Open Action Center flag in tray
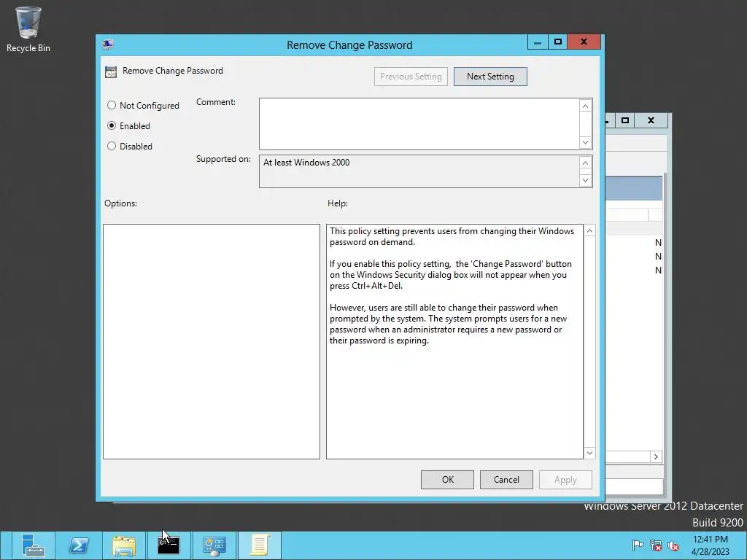This screenshot has width=747, height=560. point(638,545)
